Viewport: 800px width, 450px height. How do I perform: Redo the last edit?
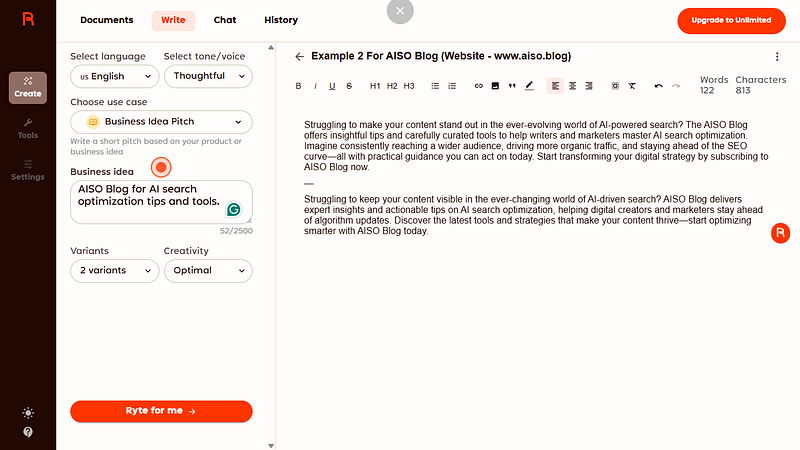click(x=676, y=86)
